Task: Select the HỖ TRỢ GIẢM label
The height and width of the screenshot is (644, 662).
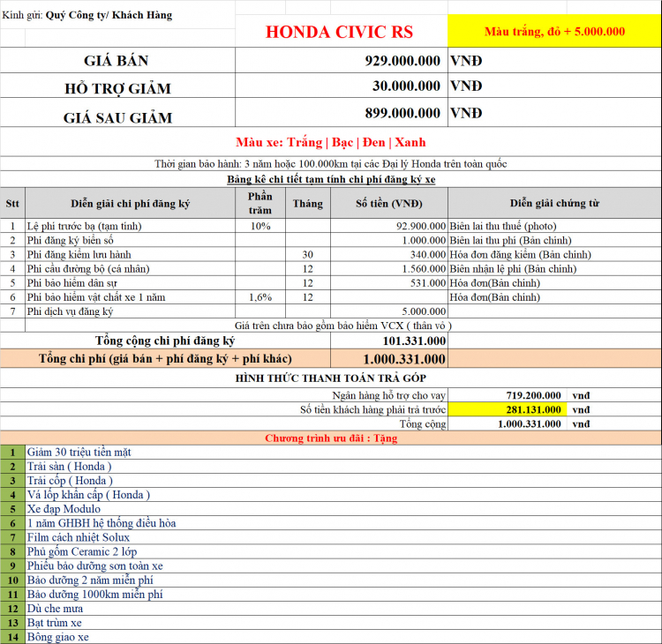Action: pos(117,88)
